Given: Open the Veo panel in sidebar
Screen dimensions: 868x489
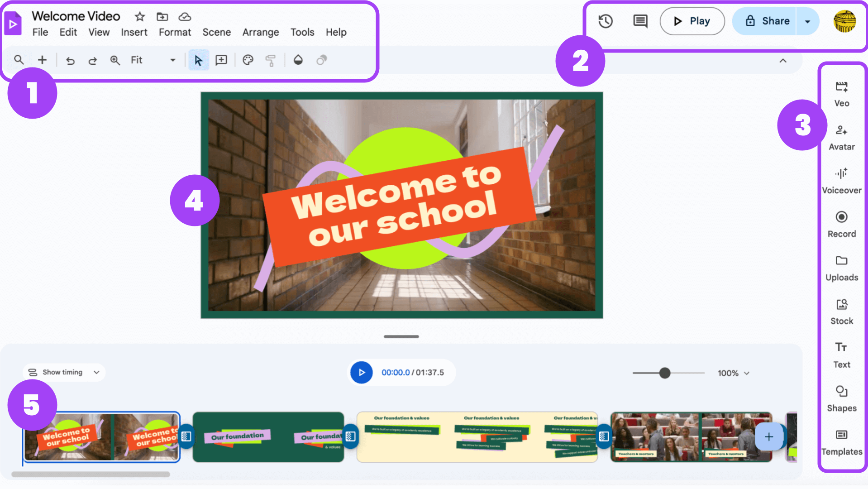Looking at the screenshot, I should pos(841,94).
